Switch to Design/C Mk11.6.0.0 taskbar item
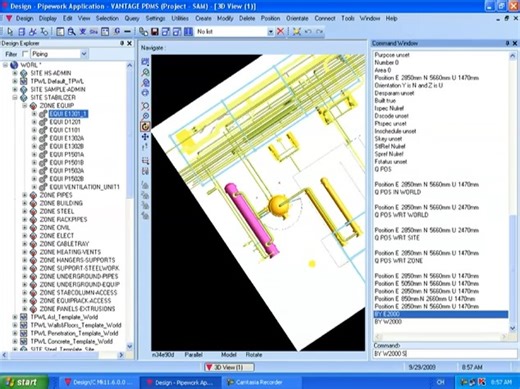This screenshot has height=389, width=520. pos(99,382)
